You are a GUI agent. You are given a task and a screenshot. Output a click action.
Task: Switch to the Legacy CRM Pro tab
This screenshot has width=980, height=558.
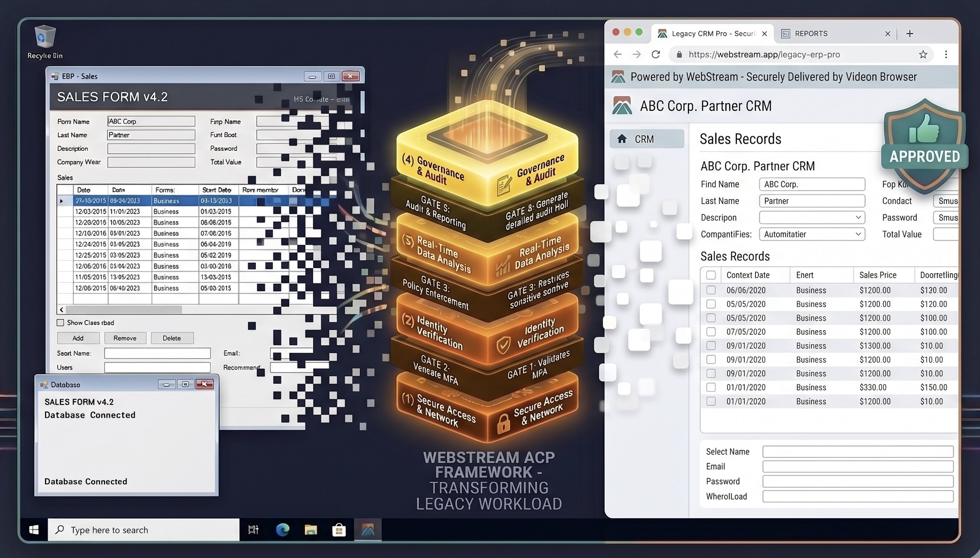pyautogui.click(x=712, y=34)
